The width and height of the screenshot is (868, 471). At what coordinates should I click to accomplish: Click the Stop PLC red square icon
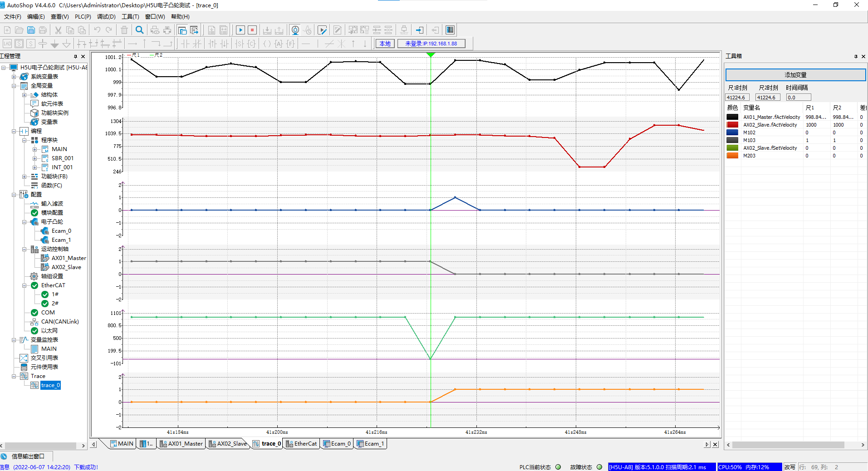pyautogui.click(x=252, y=30)
